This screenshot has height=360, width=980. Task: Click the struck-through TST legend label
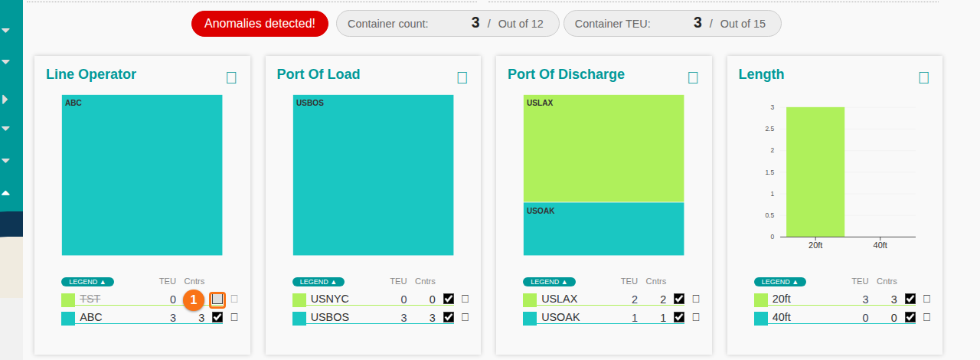coord(90,299)
